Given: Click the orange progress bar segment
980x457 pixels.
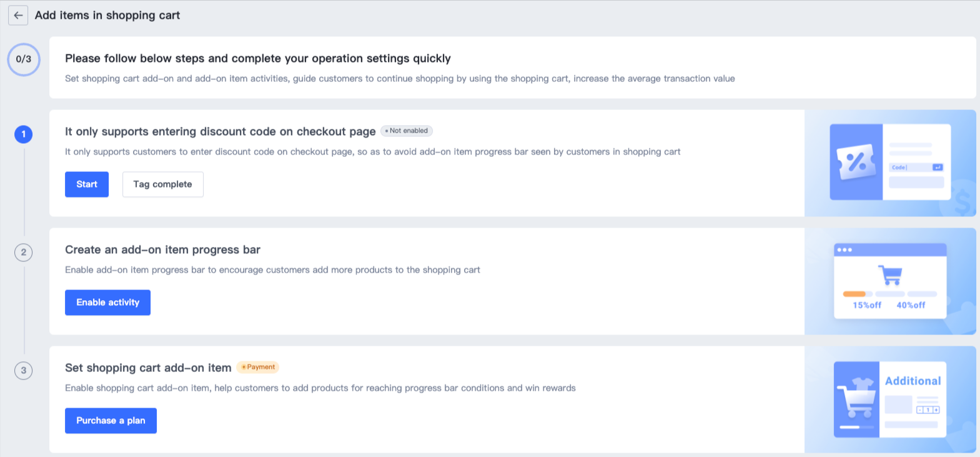Looking at the screenshot, I should click(x=854, y=294).
